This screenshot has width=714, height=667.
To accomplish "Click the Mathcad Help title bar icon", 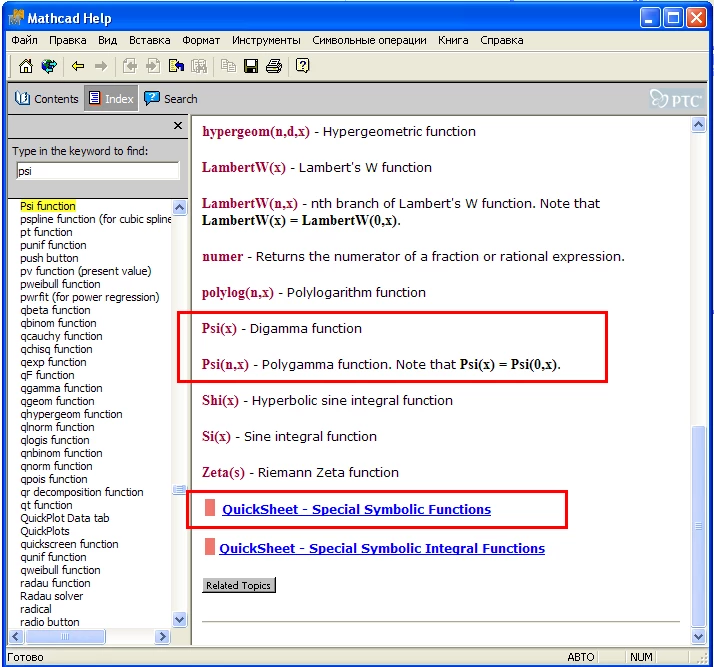I will coord(15,18).
